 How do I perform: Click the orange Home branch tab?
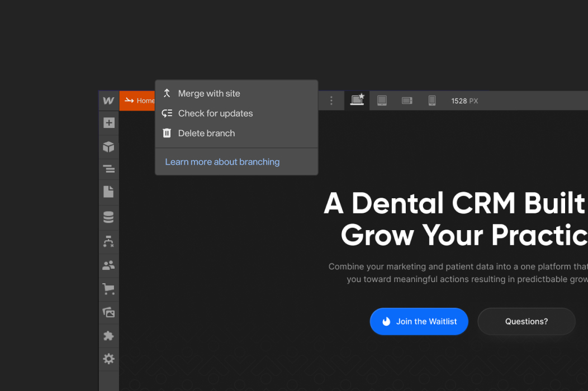click(137, 101)
